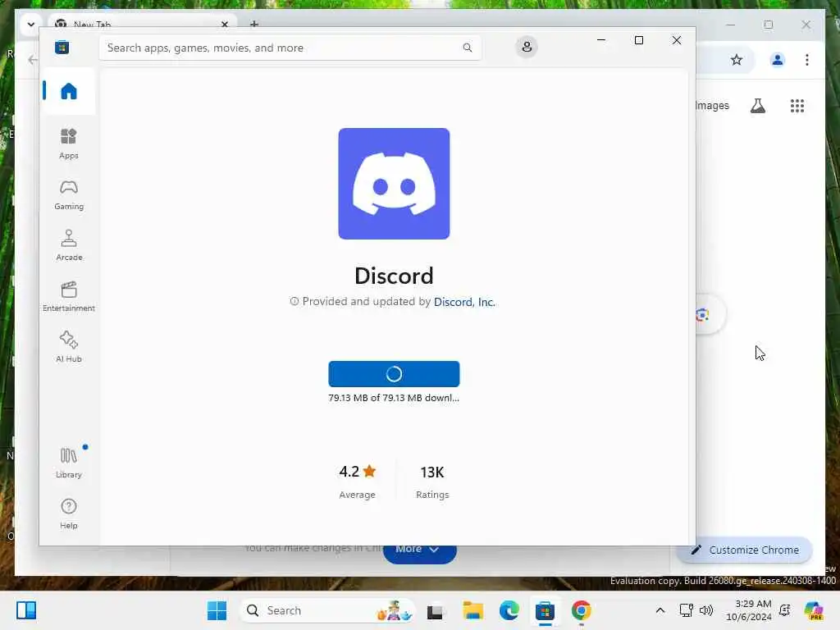The height and width of the screenshot is (630, 840).
Task: Open Library in Store sidebar
Action: click(69, 463)
